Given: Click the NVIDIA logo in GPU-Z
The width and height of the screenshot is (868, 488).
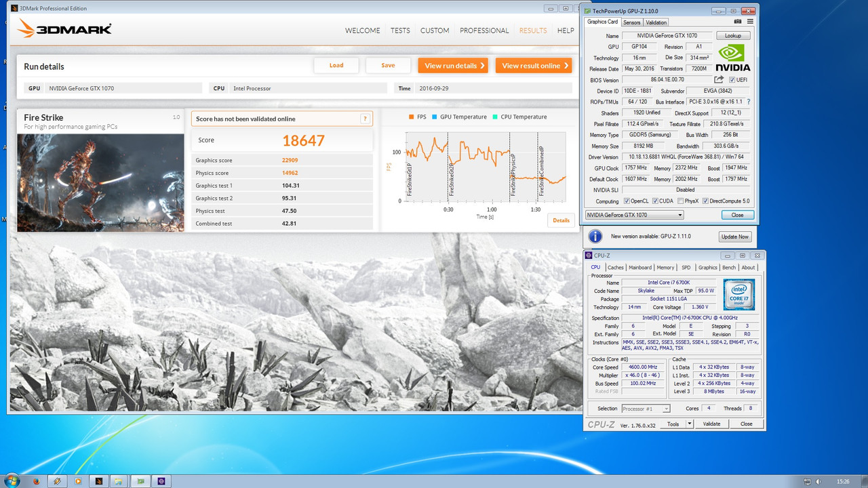Looking at the screenshot, I should tap(734, 58).
